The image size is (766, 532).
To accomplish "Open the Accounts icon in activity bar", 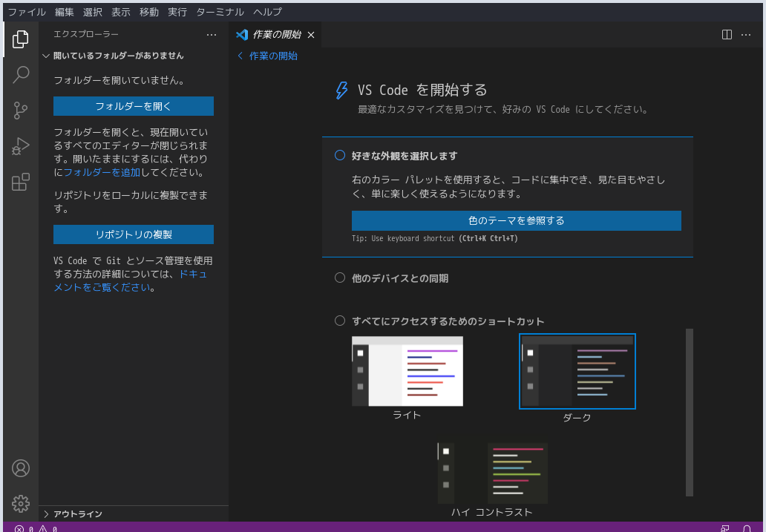I will pyautogui.click(x=21, y=468).
